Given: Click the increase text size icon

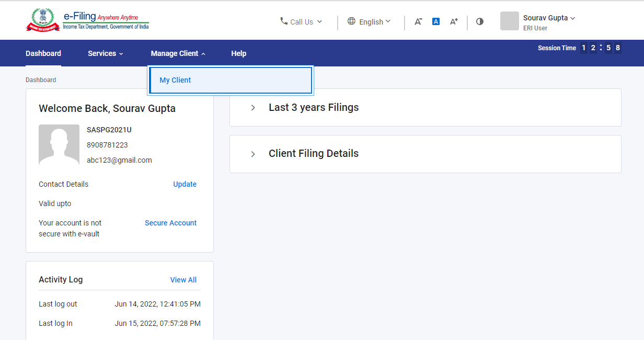Looking at the screenshot, I should tap(453, 21).
